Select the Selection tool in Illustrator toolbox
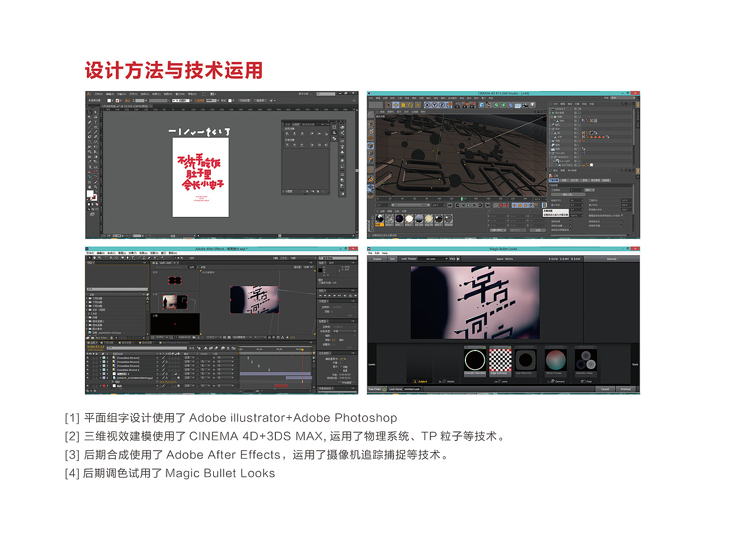This screenshot has width=756, height=539. pyautogui.click(x=89, y=112)
